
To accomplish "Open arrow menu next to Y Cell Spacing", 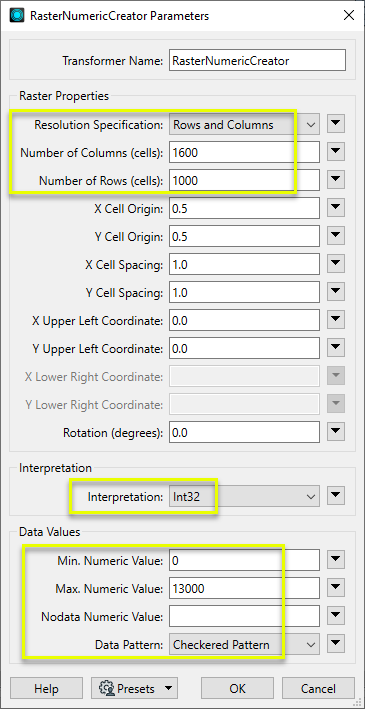I will (336, 293).
